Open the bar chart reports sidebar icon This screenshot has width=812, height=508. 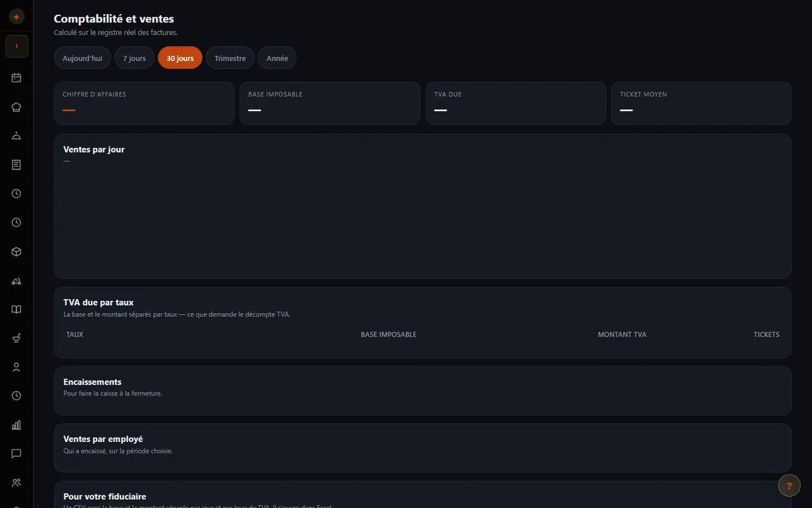coord(16,425)
